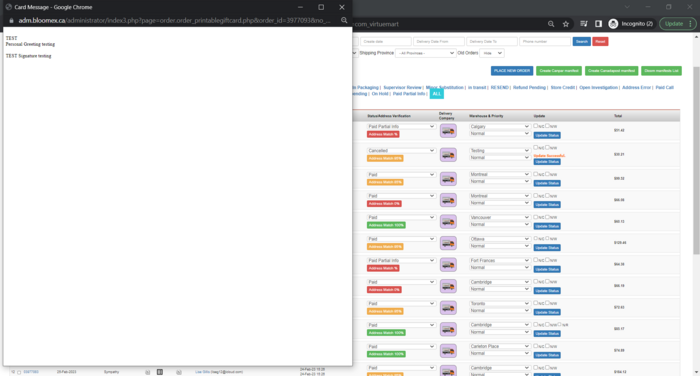Click the Phone number input field
Image resolution: width=700 pixels, height=376 pixels.
[x=545, y=42]
